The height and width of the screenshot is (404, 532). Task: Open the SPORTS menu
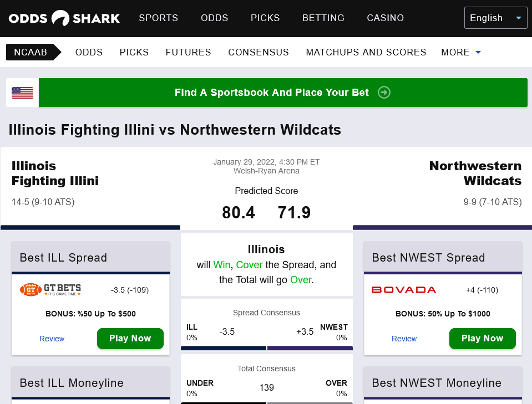click(159, 18)
